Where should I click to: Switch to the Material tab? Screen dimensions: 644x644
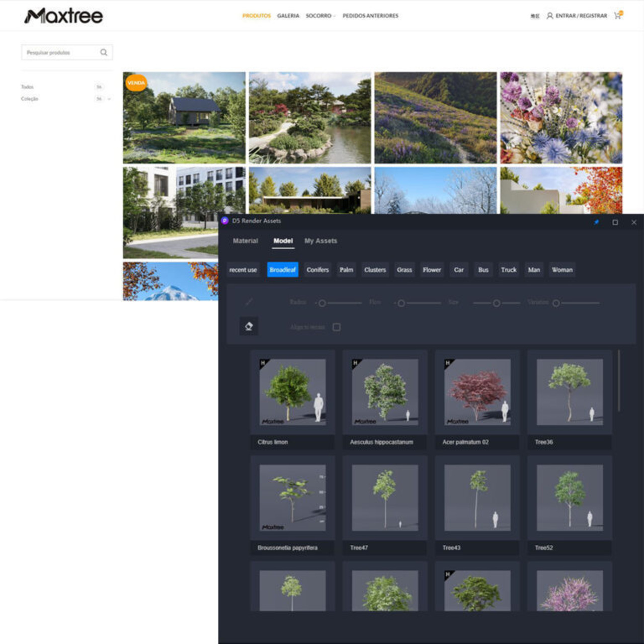tap(245, 241)
